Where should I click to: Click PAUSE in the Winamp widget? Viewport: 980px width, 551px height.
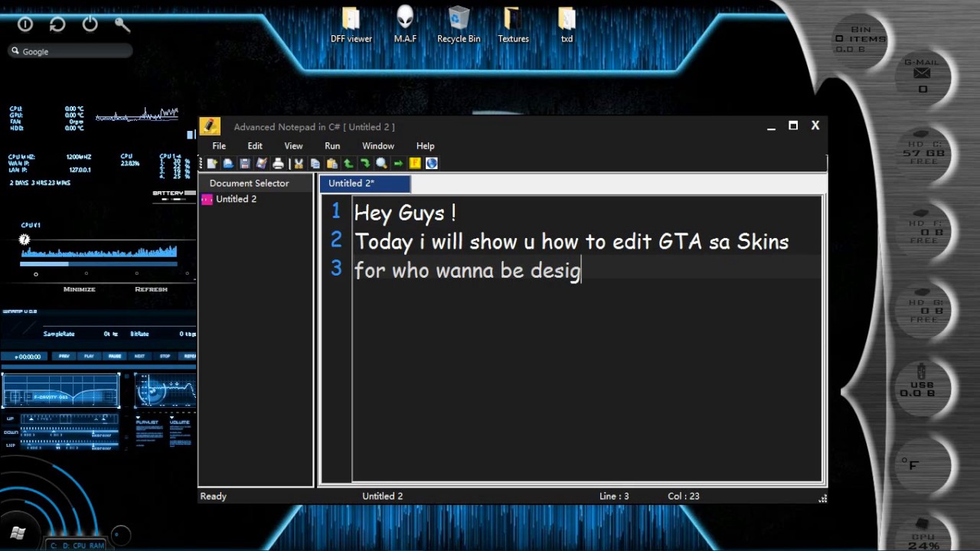[115, 356]
